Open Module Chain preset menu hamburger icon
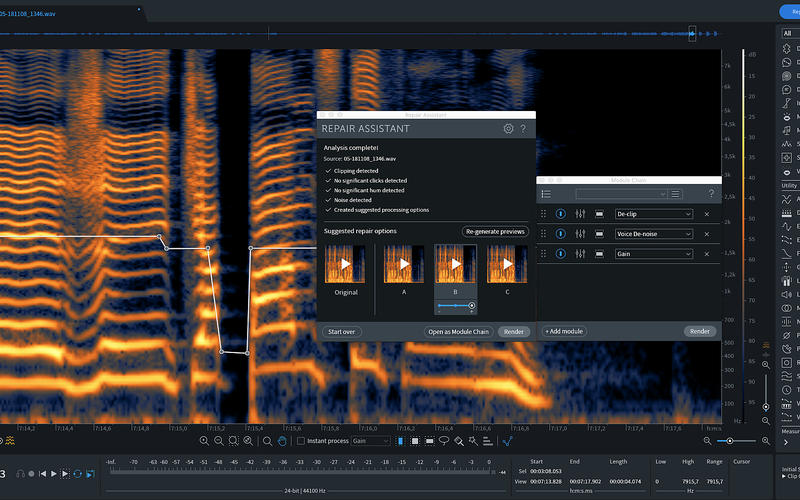 point(676,194)
